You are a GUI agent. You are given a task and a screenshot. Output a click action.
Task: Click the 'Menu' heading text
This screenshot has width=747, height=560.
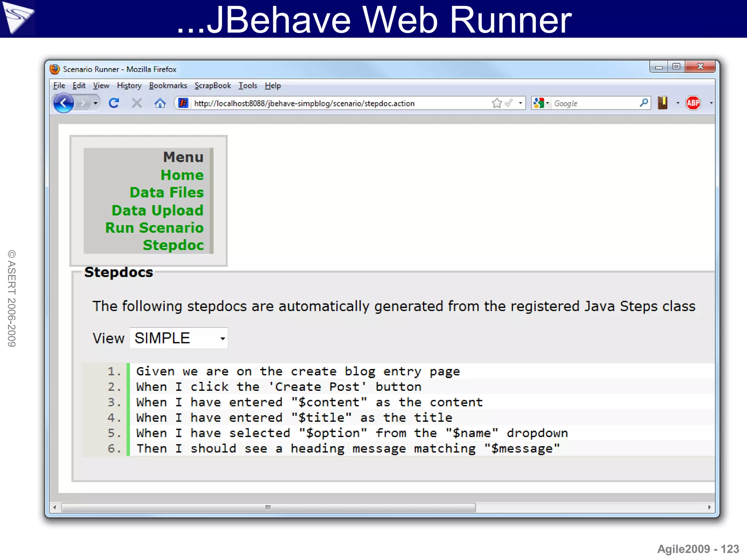(x=183, y=157)
